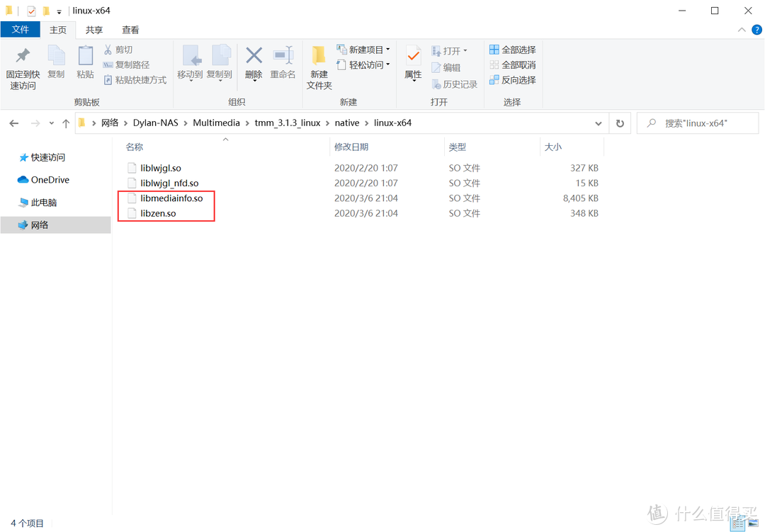Expand the Easy access dropdown
Screen dimensions: 765x532
[388, 65]
